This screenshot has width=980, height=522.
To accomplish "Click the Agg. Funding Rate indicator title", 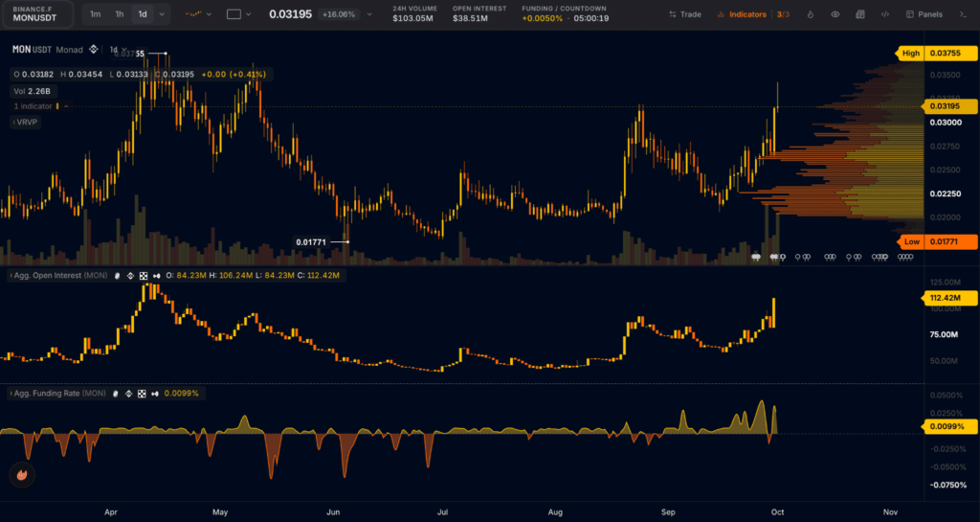I will tap(59, 394).
